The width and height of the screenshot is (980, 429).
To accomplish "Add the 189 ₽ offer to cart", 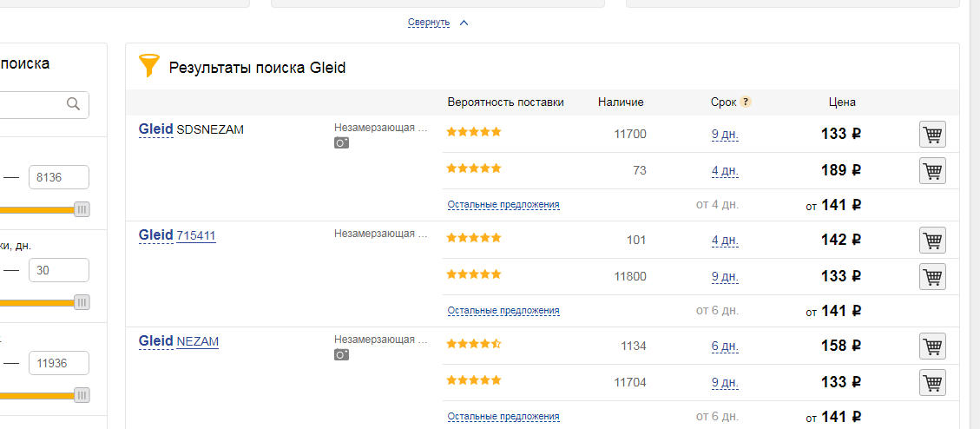I will 932,170.
